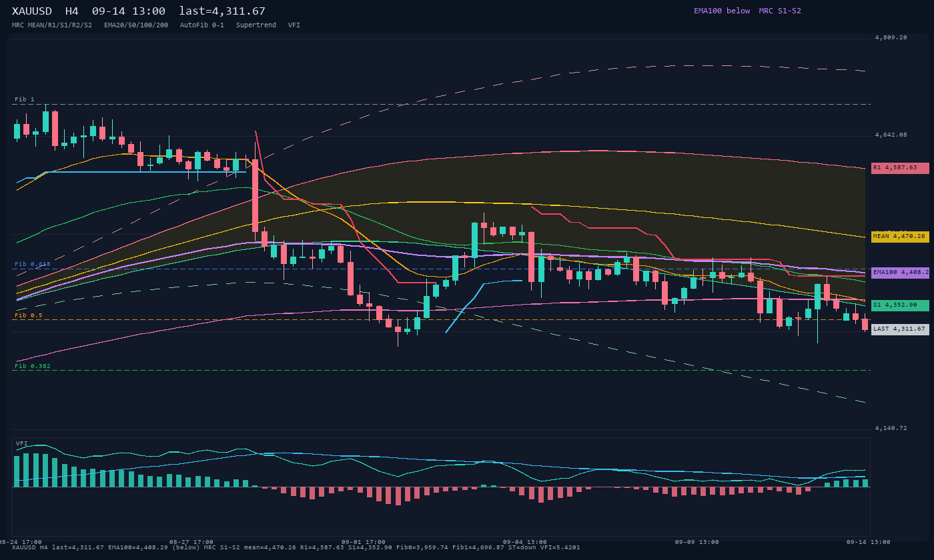934x560 pixels.
Task: Click the Fib 0.5 level label
Action: coord(29,315)
